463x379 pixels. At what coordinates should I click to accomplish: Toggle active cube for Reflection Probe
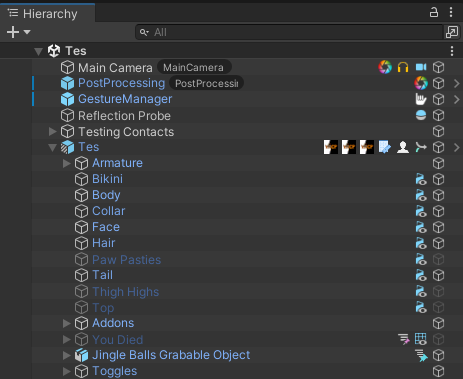438,115
